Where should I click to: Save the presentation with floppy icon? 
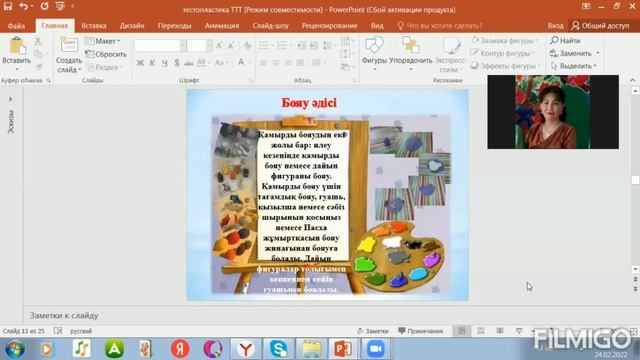[x=8, y=6]
